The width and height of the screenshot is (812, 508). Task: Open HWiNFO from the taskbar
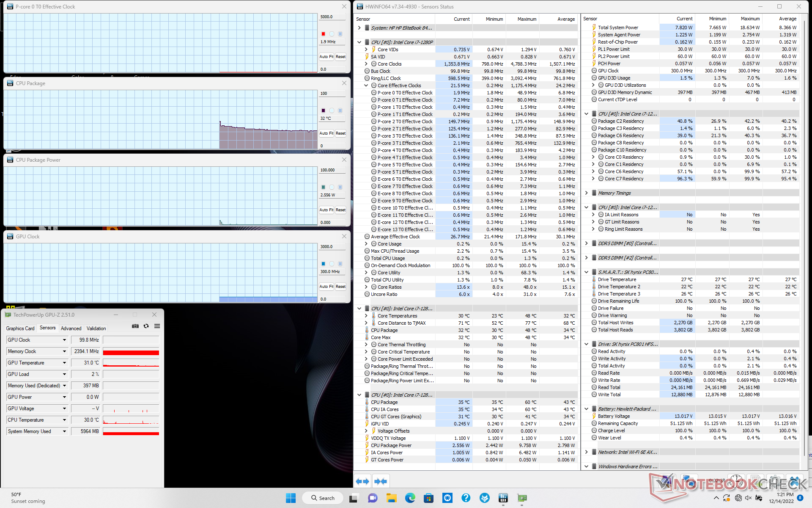tap(503, 498)
